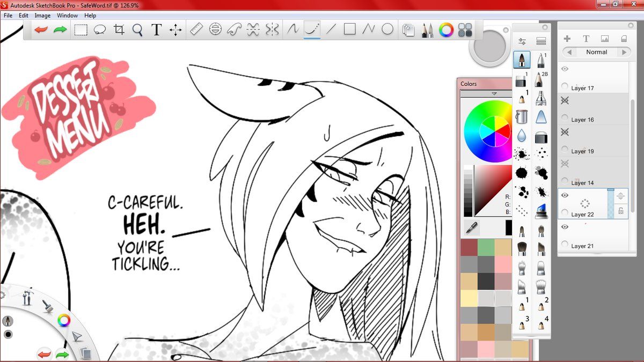Hide Layer 21 using its eye icon
Image resolution: width=644 pixels, height=362 pixels.
565,227
